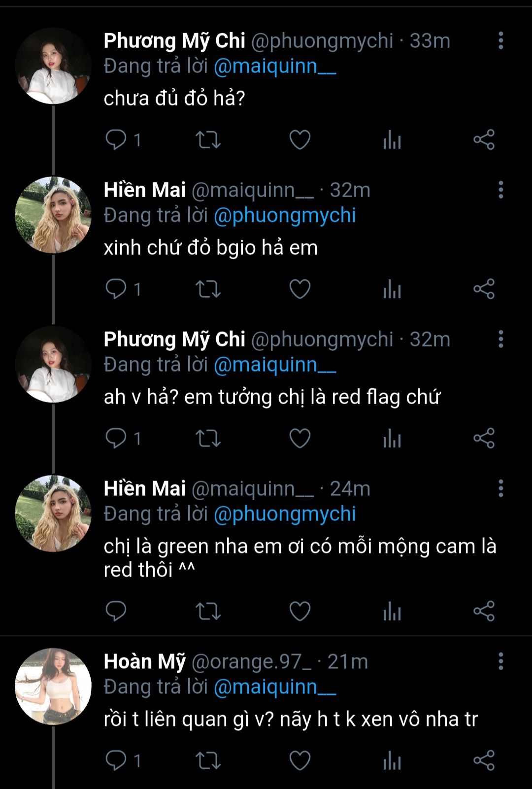532x789 pixels.
Task: Open Hoàn Mỹ's profile picture
Action: pos(53,686)
